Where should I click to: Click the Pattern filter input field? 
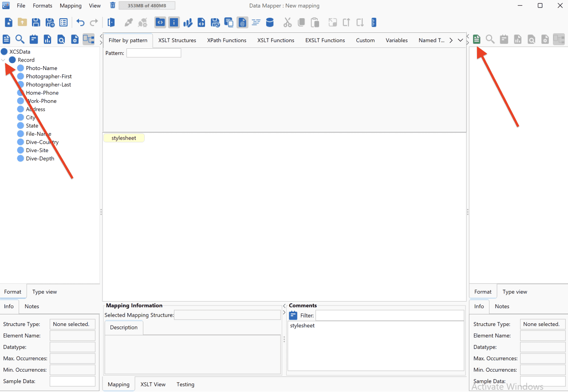coord(154,53)
